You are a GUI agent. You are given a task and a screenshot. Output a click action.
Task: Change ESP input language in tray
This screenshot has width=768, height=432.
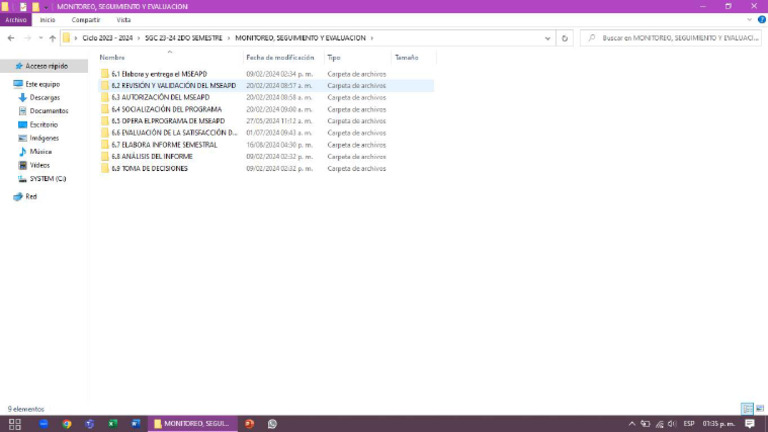click(689, 424)
